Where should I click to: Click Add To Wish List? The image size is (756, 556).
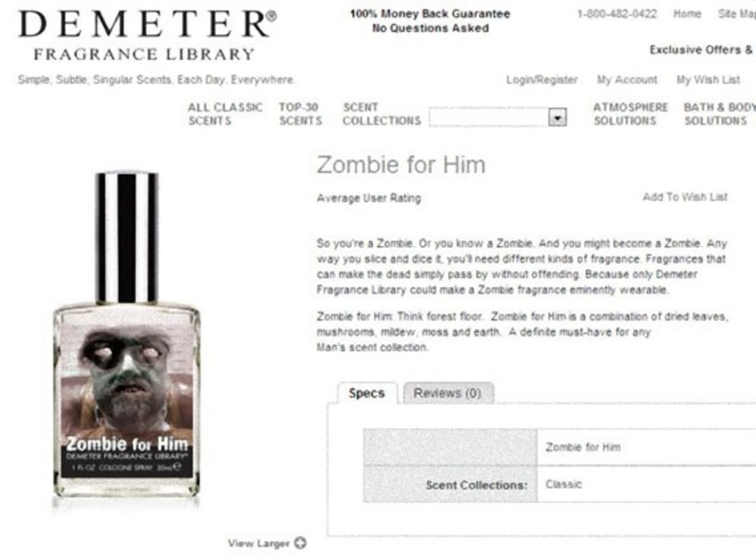tap(685, 197)
